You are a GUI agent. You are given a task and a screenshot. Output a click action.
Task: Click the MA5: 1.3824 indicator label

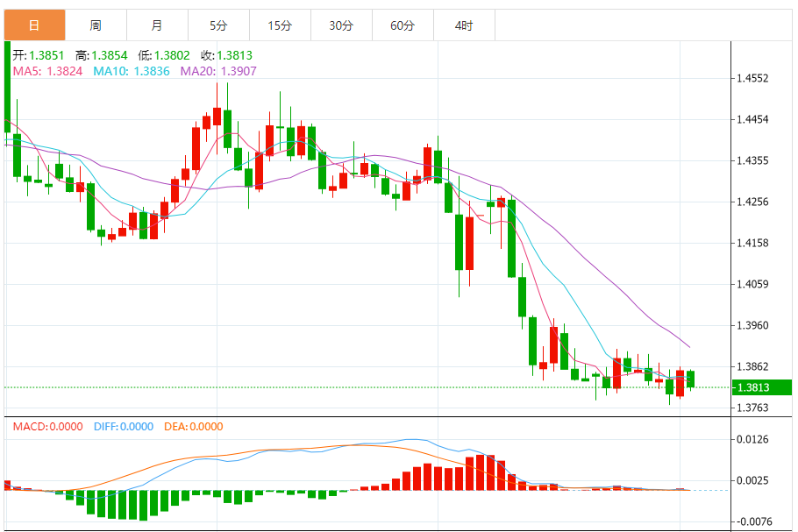[x=48, y=71]
